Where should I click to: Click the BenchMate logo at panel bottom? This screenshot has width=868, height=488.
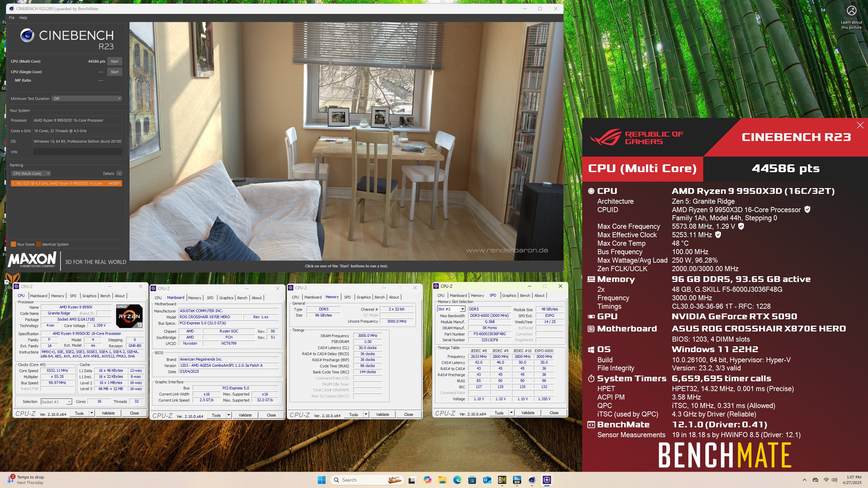click(x=725, y=455)
